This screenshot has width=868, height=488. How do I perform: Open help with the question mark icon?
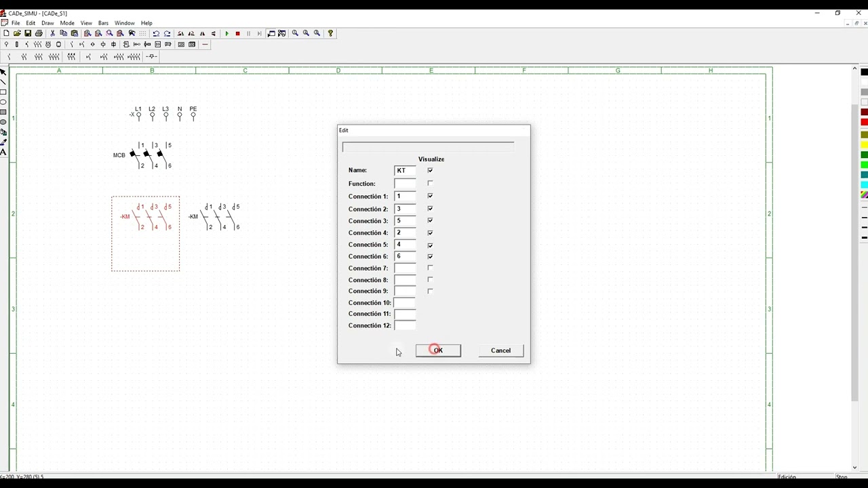[x=330, y=33]
